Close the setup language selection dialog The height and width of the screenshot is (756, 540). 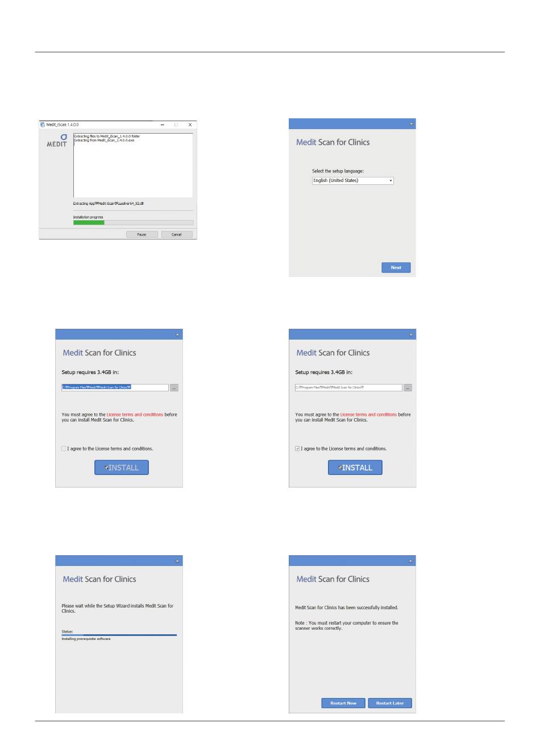click(x=412, y=123)
